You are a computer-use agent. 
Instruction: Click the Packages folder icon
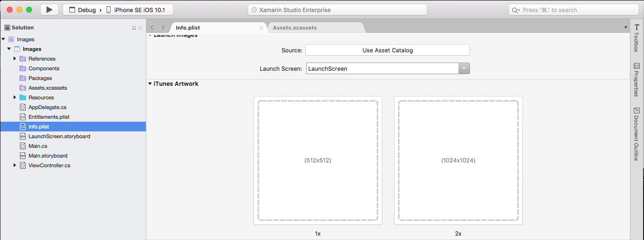23,78
